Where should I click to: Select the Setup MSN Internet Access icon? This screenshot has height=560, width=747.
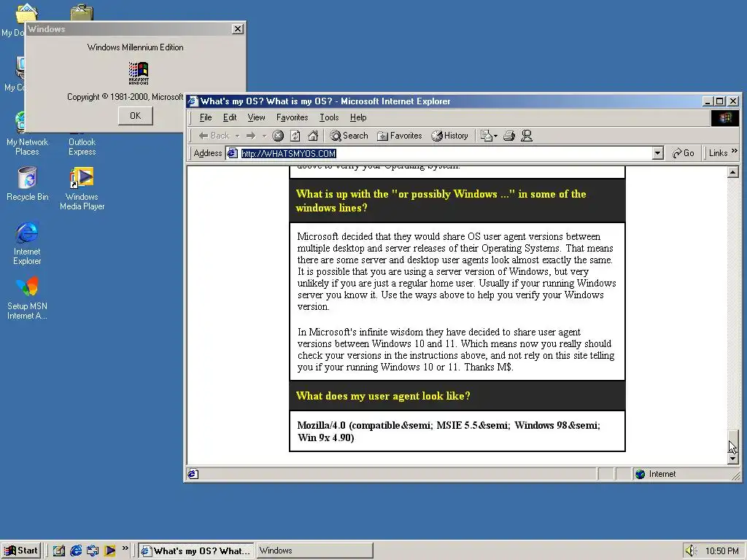click(x=27, y=298)
